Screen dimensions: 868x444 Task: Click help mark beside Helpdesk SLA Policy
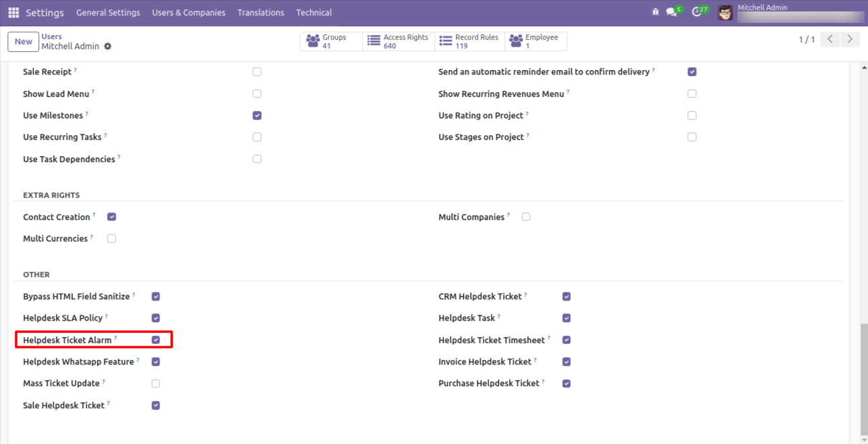tap(106, 316)
